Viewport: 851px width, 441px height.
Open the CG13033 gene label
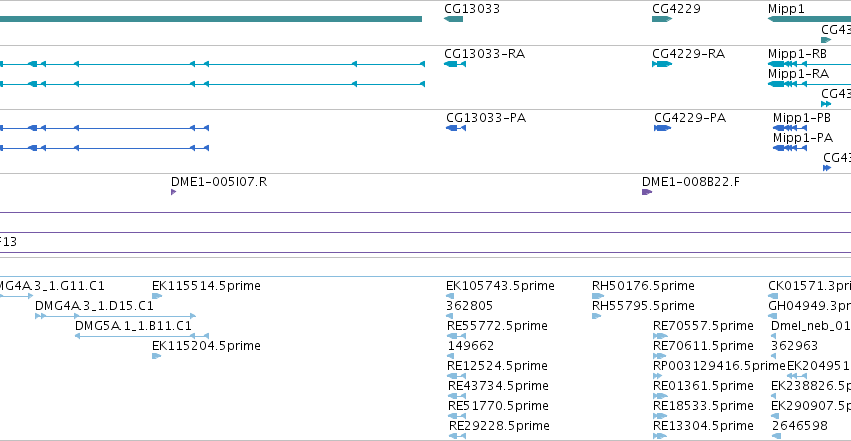click(472, 9)
